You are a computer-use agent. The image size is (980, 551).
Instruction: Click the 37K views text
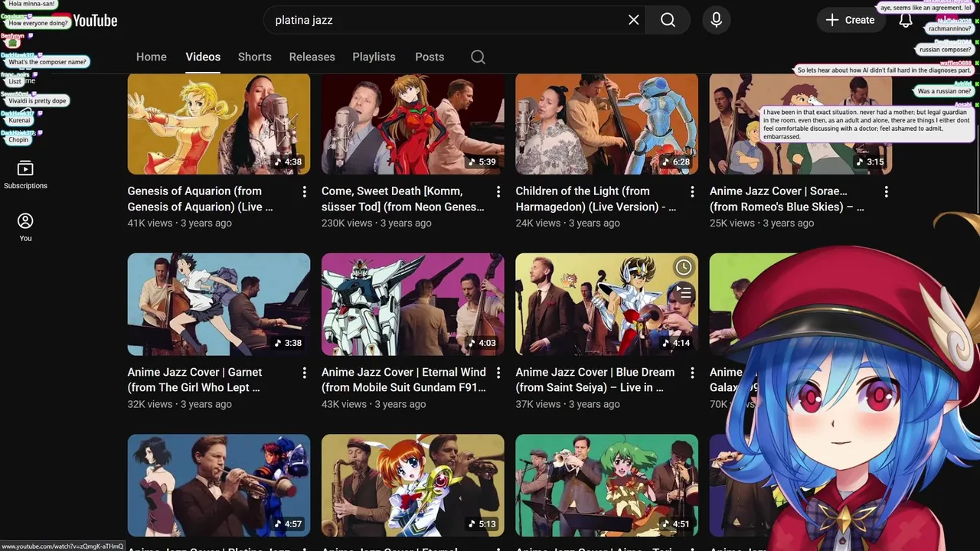pyautogui.click(x=538, y=404)
